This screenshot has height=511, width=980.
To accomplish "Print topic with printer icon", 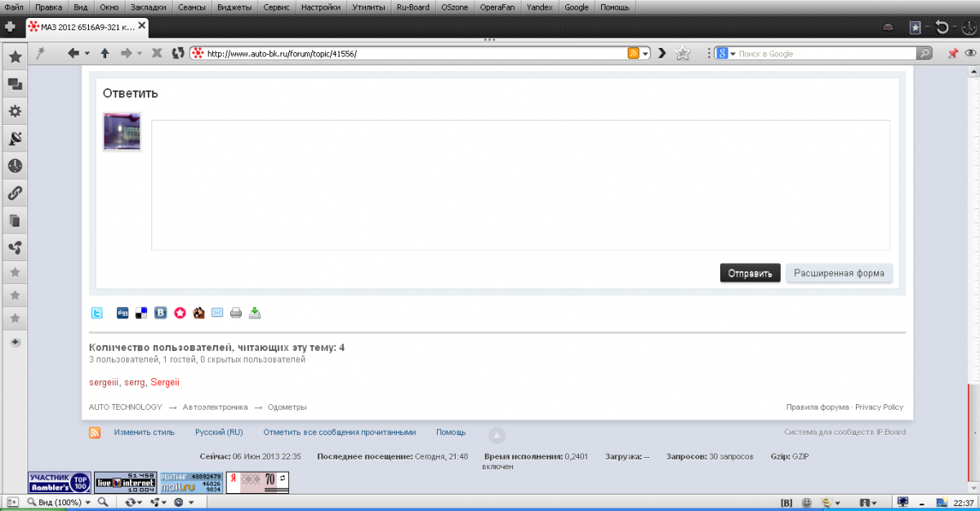I will 236,313.
